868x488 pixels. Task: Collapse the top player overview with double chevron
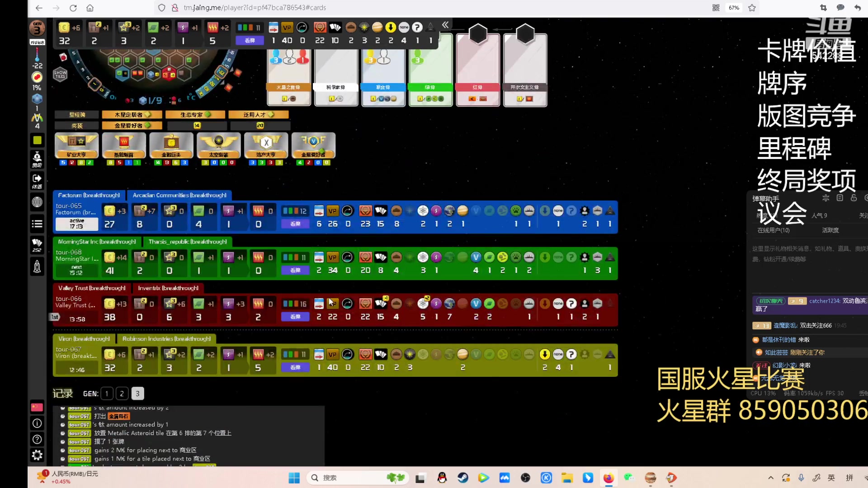tap(445, 25)
